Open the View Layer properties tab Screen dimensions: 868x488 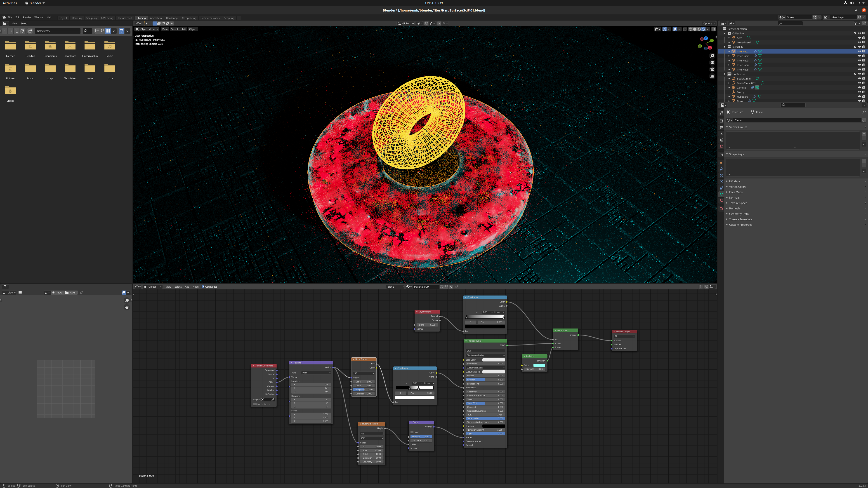(x=721, y=134)
